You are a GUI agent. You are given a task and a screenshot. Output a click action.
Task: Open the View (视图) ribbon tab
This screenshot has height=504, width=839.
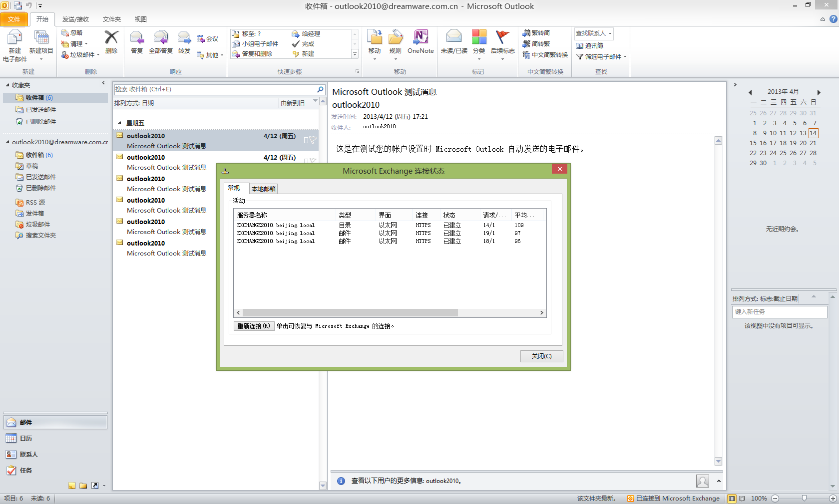141,19
